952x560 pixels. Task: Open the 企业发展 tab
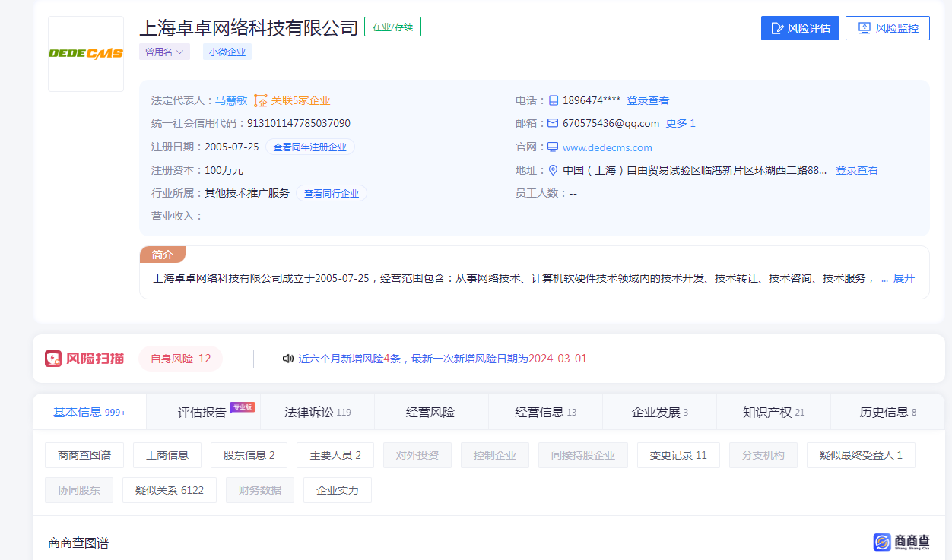(659, 412)
